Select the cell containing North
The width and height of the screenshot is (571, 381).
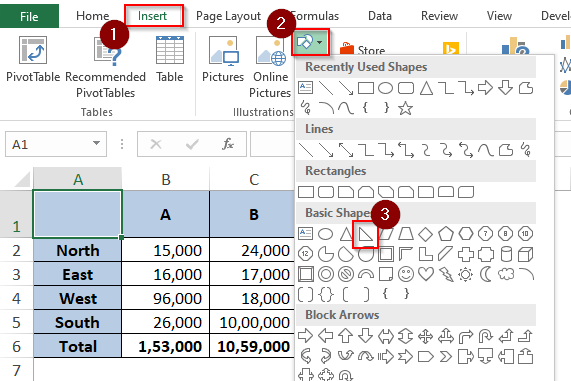78,250
